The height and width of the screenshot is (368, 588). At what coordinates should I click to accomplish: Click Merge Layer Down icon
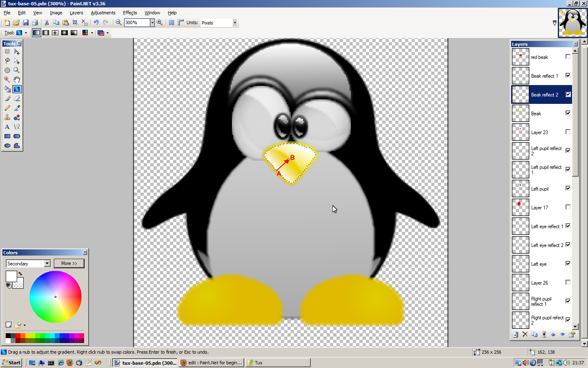pyautogui.click(x=544, y=334)
